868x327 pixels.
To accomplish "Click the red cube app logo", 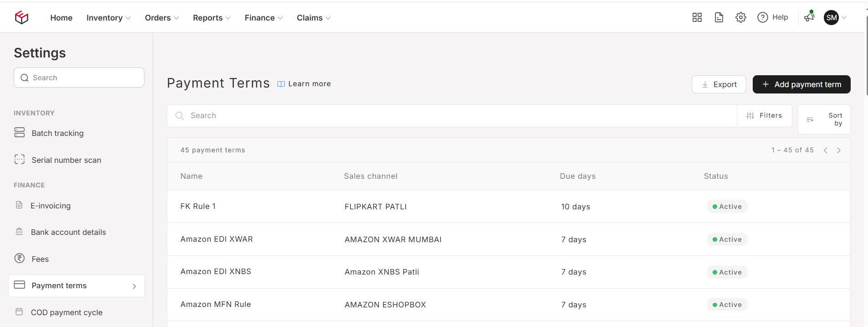I will (x=21, y=17).
